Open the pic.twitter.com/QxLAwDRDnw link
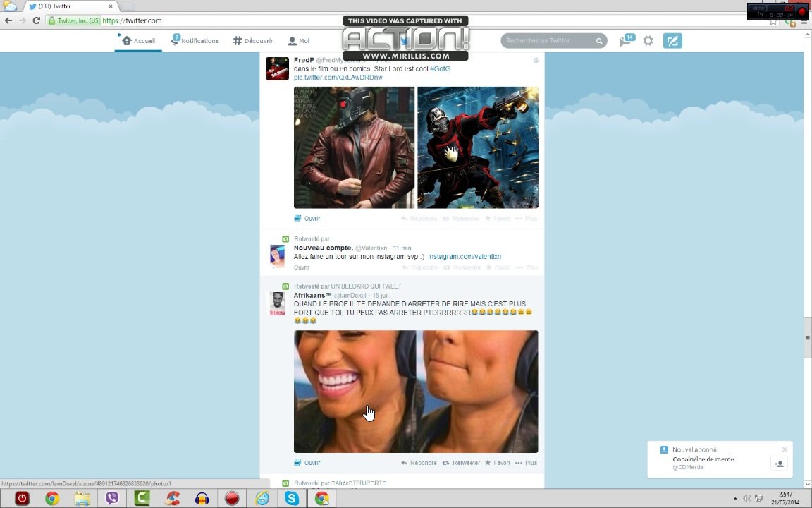Viewport: 812px width, 508px height. (338, 77)
